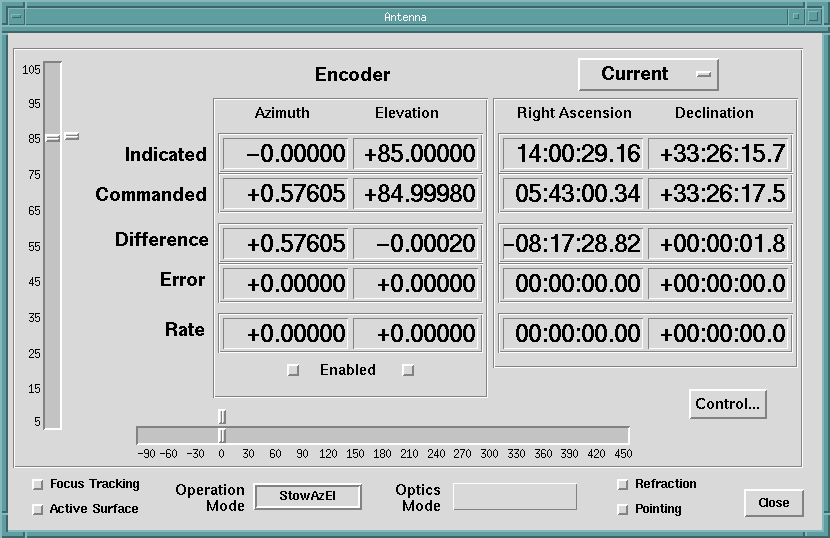The height and width of the screenshot is (538, 830).
Task: Click the horizontal azimuth slider track
Action: (400, 435)
